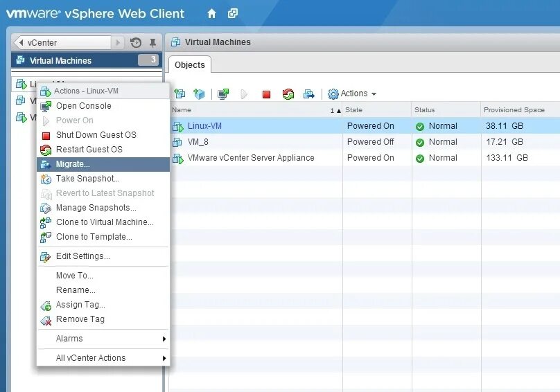Sort table by Name column header

coord(256,110)
